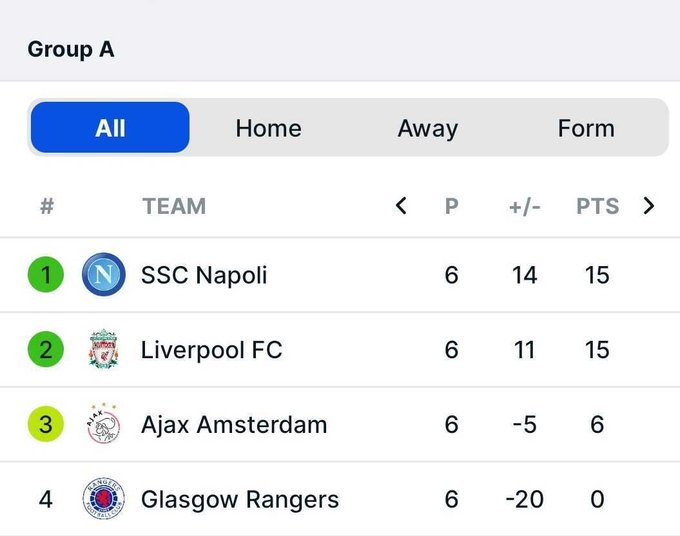Open the Form standings tab
680x536 pixels.
coord(586,128)
